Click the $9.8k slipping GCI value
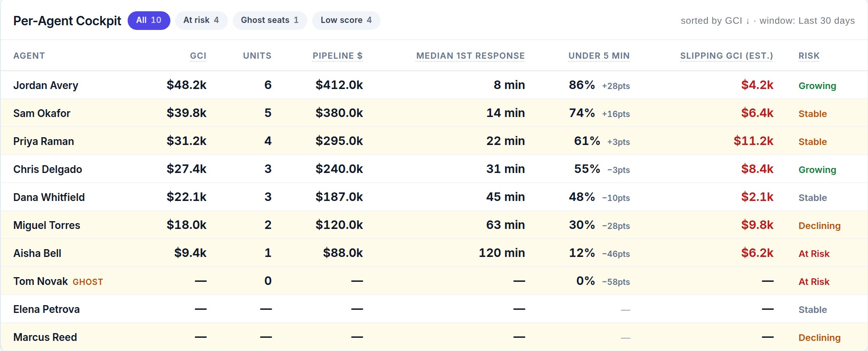The width and height of the screenshot is (868, 351). (x=757, y=225)
